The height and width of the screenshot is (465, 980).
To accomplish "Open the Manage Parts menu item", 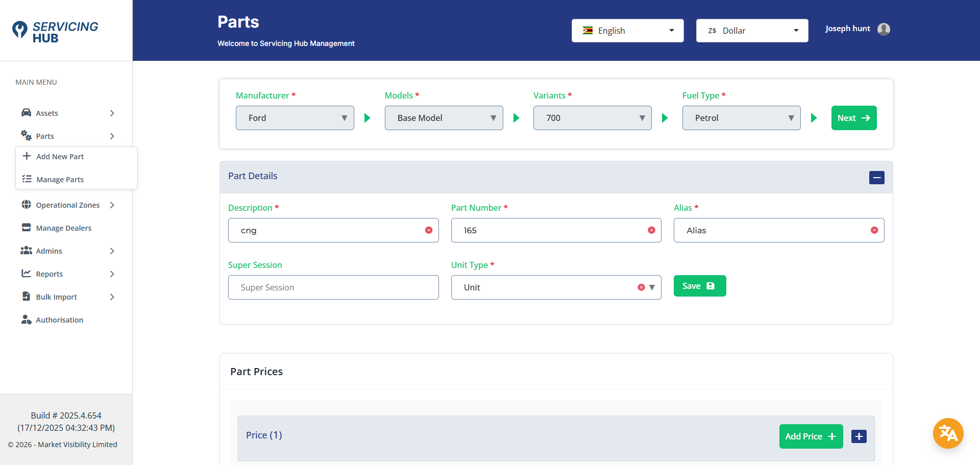I will coord(60,180).
